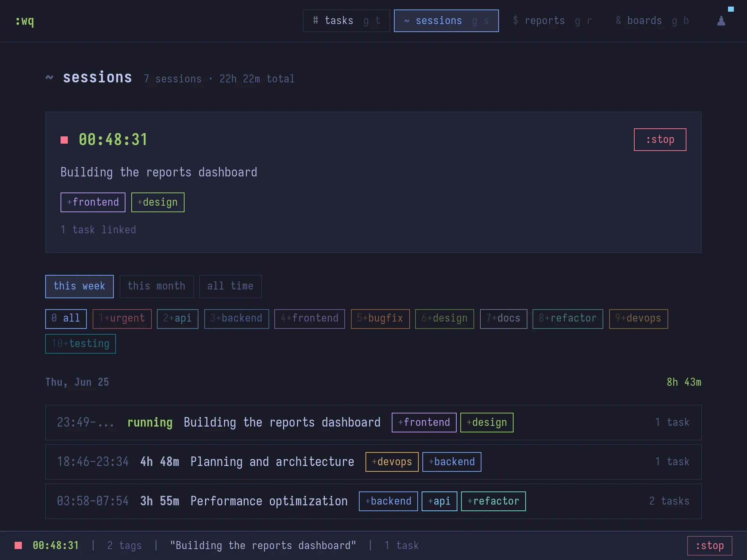747x560 pixels.
Task: Click +devops tag in Planning and architecture row
Action: (392, 462)
